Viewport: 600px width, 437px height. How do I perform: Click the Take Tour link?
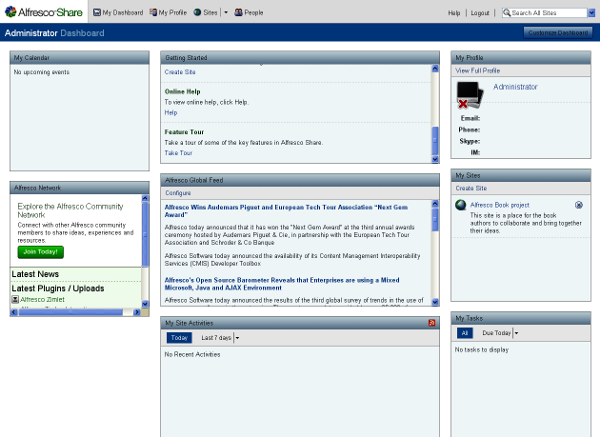[x=178, y=153]
